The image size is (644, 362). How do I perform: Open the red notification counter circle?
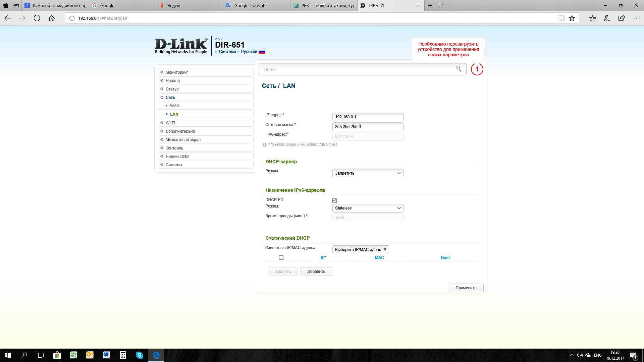point(477,69)
